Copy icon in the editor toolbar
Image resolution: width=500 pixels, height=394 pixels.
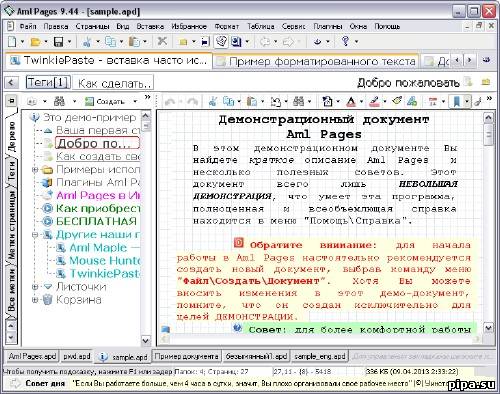(x=228, y=101)
